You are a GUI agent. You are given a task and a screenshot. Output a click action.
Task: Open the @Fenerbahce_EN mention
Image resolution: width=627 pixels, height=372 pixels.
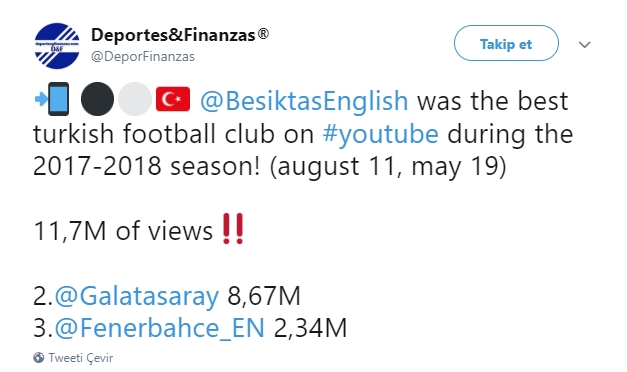point(159,328)
